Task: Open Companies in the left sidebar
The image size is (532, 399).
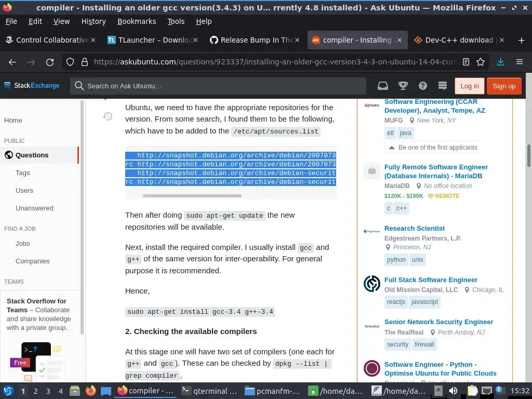Action: click(x=33, y=261)
